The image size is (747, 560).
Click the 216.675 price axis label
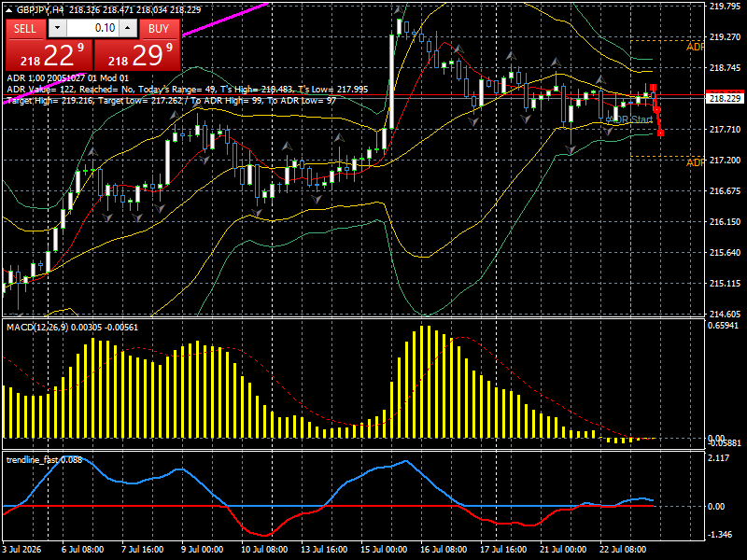725,191
